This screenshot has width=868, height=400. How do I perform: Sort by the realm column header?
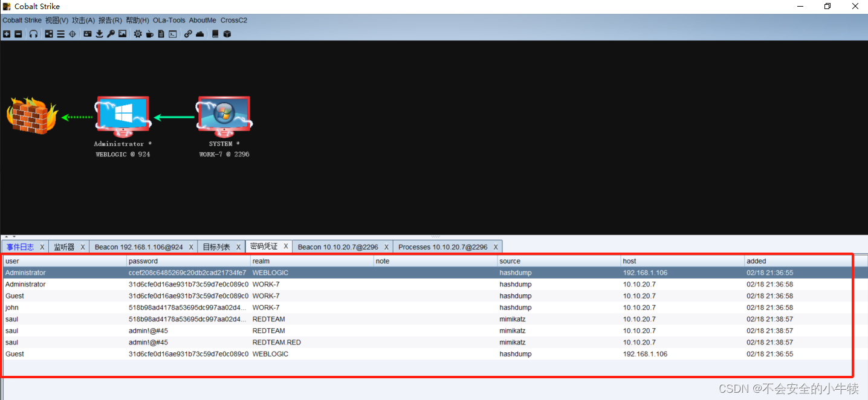tap(312, 261)
